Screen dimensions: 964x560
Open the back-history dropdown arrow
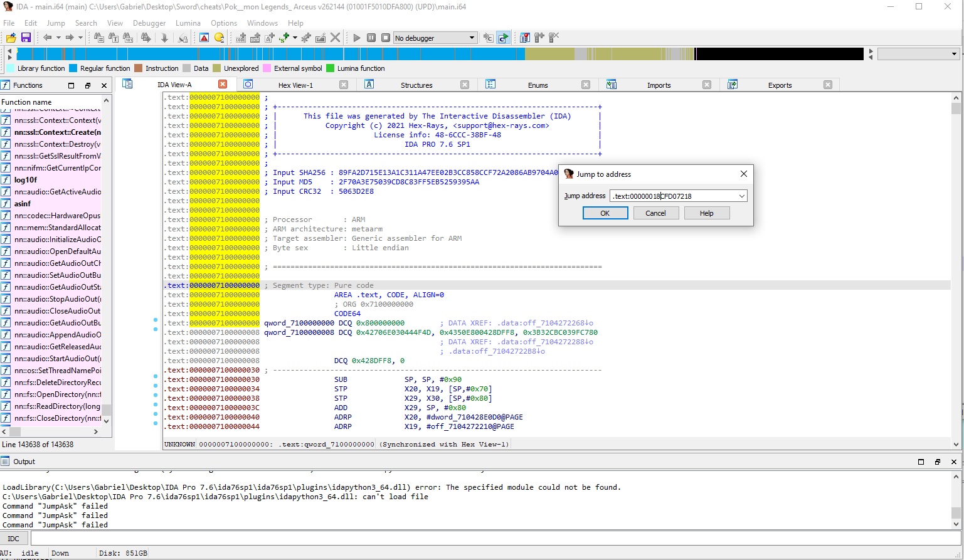click(58, 38)
